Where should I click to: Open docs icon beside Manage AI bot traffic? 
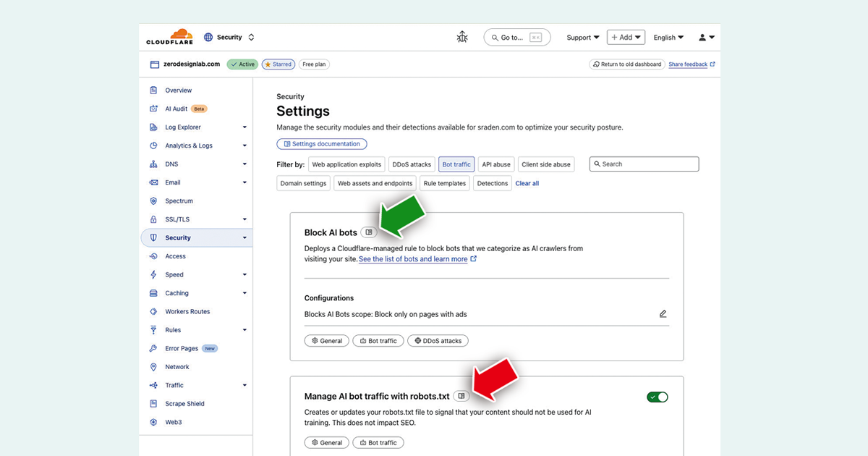pyautogui.click(x=461, y=396)
